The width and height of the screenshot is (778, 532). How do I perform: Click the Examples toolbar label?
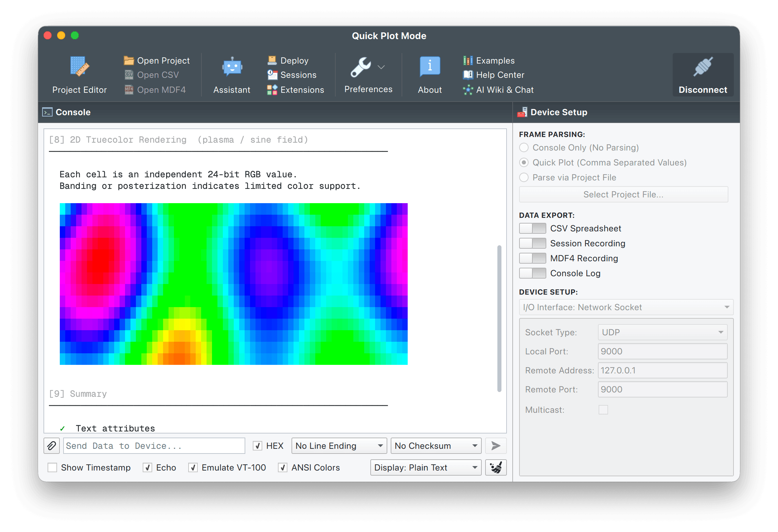click(x=495, y=60)
